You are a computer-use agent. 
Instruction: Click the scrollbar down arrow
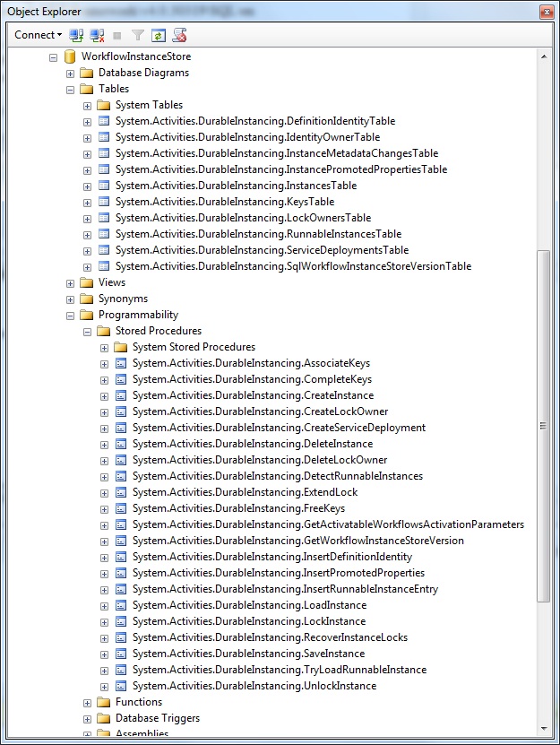click(544, 728)
